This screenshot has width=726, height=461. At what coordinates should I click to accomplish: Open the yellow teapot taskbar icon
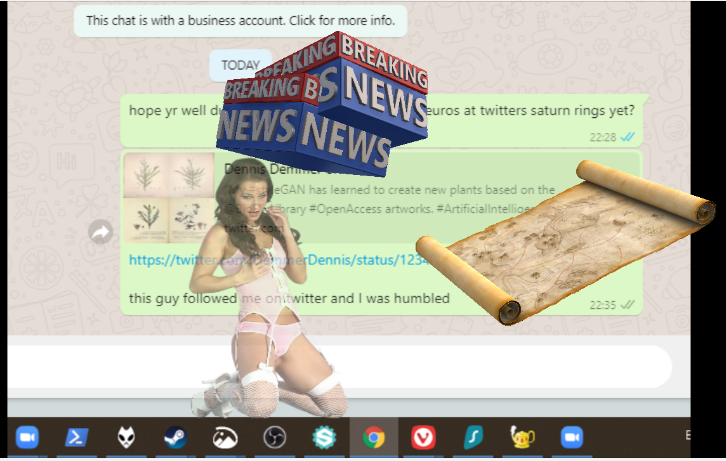click(x=522, y=437)
